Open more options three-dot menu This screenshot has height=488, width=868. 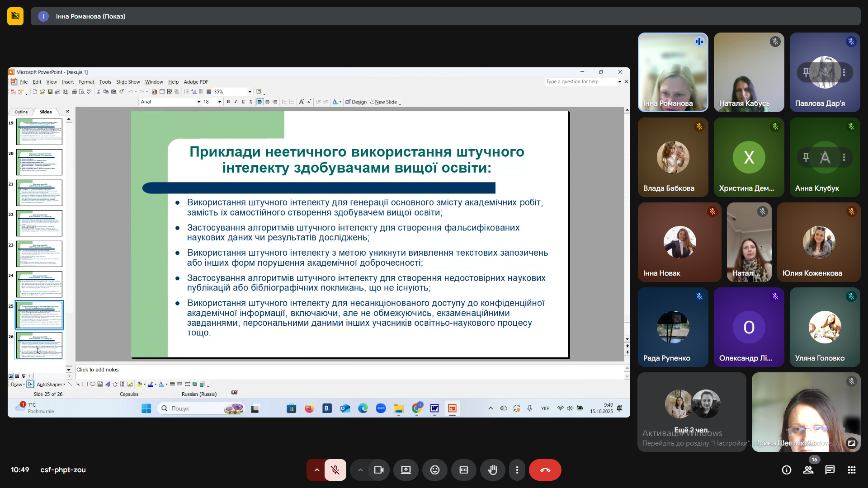click(517, 470)
